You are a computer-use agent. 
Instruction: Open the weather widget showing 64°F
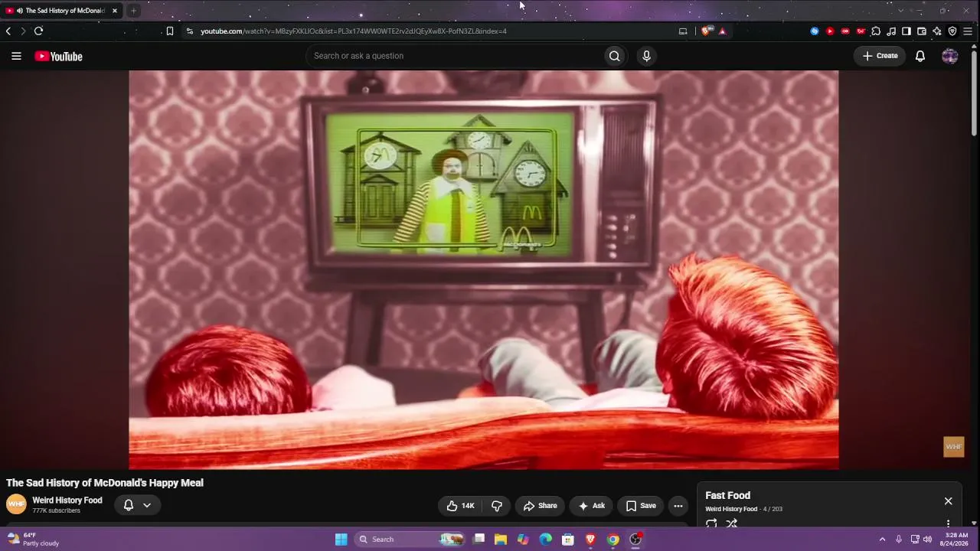[34, 540]
